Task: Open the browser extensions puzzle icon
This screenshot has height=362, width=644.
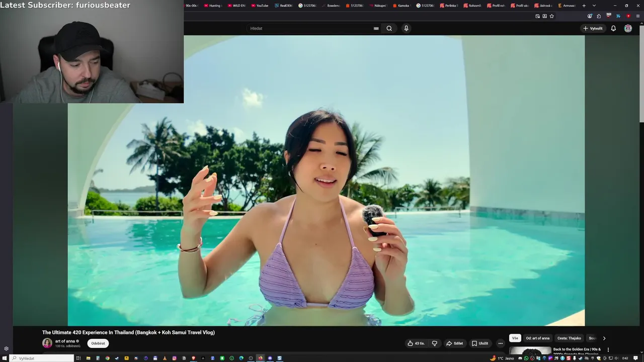Action: pyautogui.click(x=599, y=16)
